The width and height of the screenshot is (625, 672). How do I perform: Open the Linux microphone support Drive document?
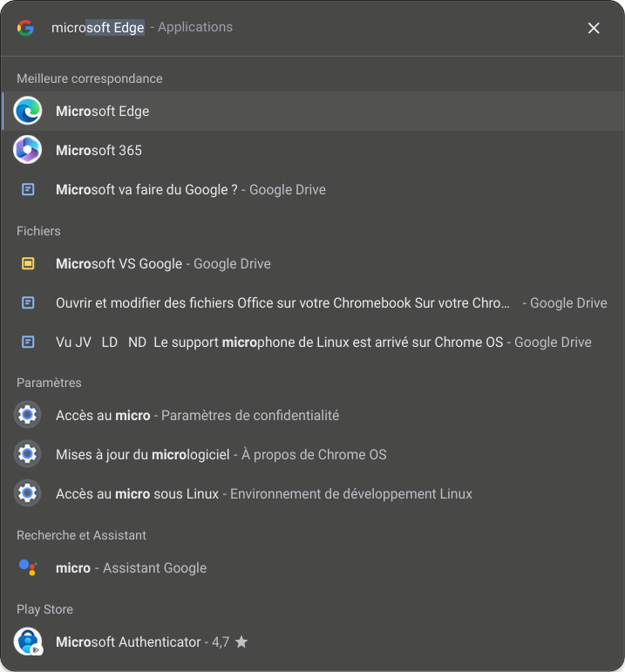[x=312, y=342]
